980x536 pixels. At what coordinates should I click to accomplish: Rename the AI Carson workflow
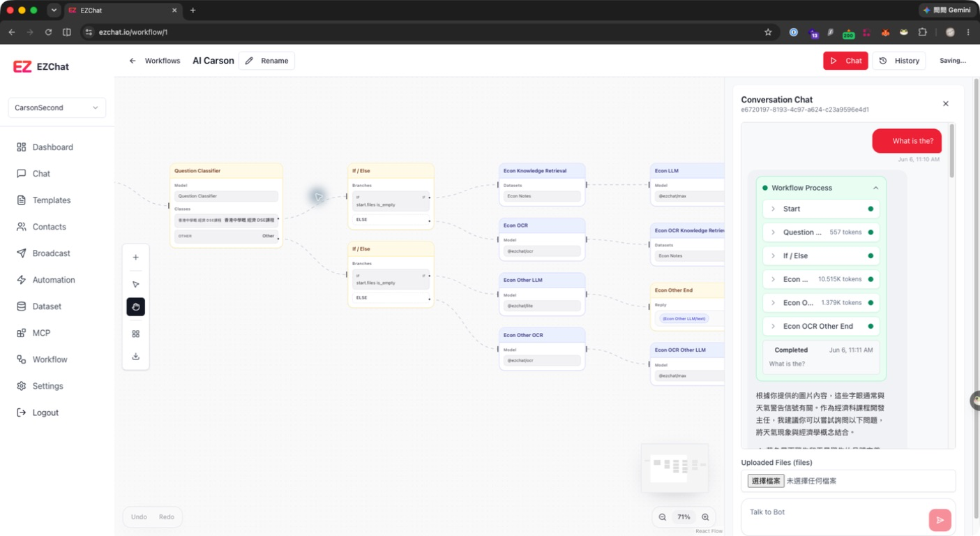pyautogui.click(x=266, y=61)
